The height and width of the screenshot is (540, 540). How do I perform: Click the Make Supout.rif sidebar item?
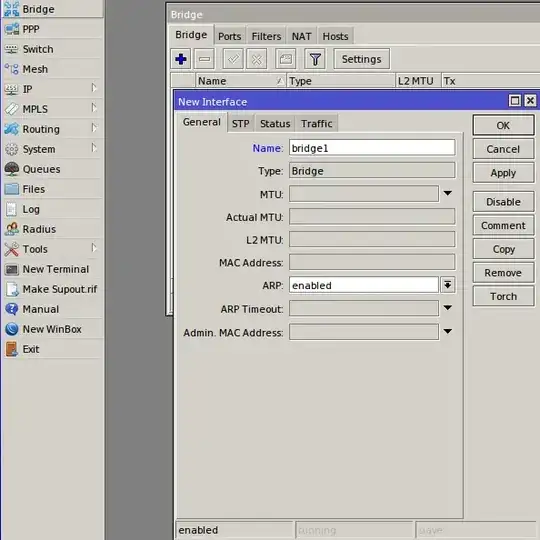click(52, 289)
